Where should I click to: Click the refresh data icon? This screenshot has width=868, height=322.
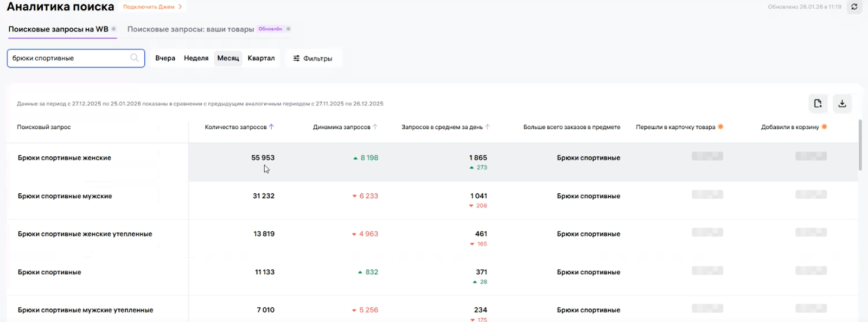click(x=854, y=7)
